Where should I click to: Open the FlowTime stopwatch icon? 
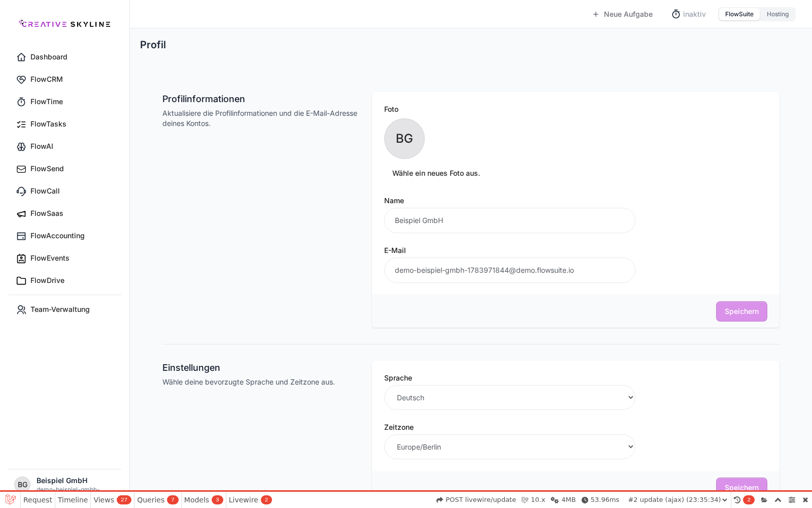[x=21, y=102]
